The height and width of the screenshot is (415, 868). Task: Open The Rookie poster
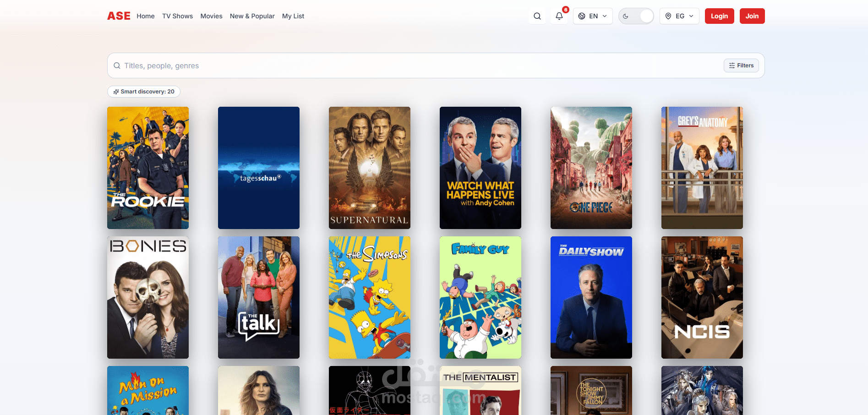[148, 168]
